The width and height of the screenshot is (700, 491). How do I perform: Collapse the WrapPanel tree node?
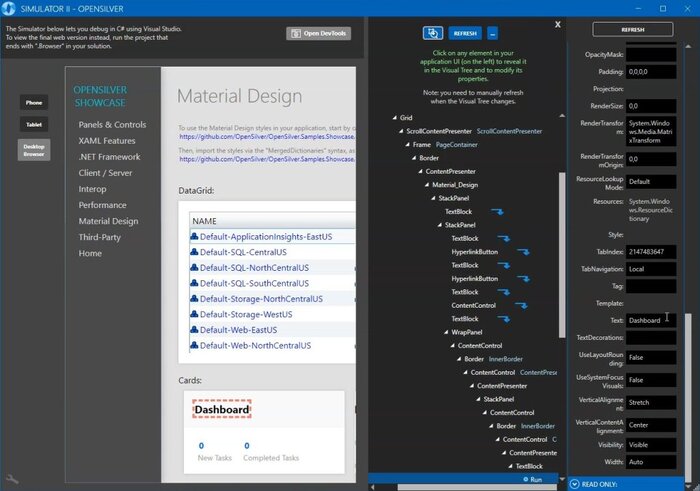(x=446, y=332)
